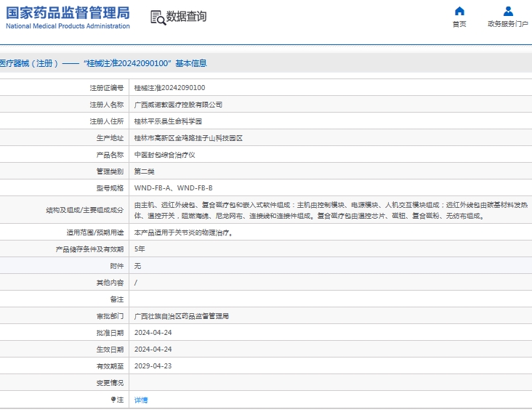Click registrant address 桂林平乐县生命科学园

point(168,121)
